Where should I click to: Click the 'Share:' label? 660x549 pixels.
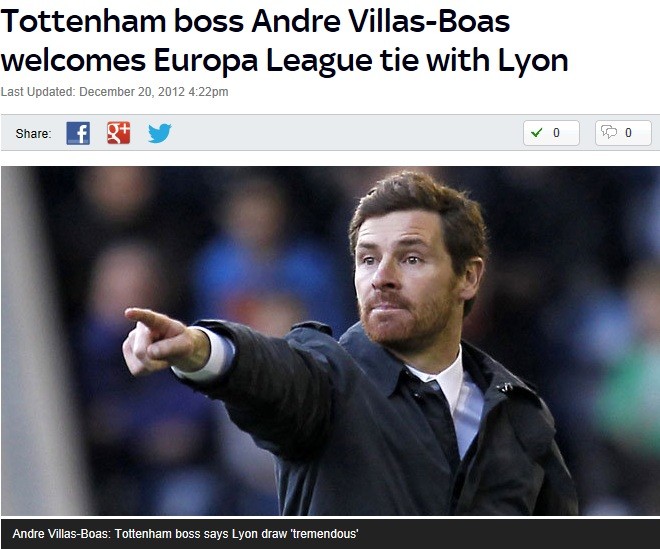tap(33, 133)
